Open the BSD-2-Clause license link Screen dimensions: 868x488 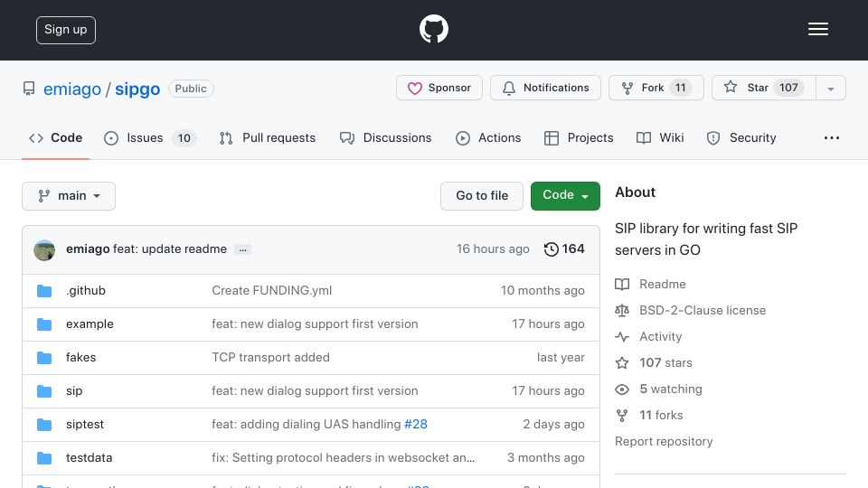pos(703,310)
